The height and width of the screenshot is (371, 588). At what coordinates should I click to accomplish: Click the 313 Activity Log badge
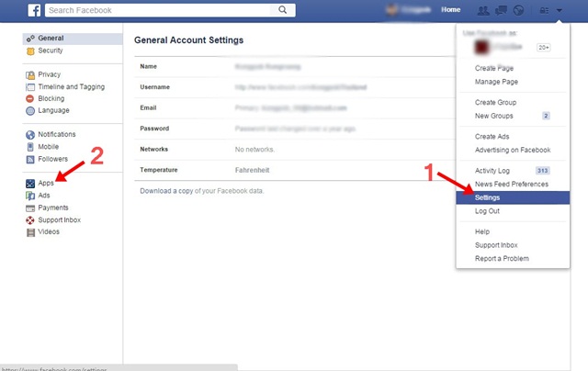click(542, 171)
